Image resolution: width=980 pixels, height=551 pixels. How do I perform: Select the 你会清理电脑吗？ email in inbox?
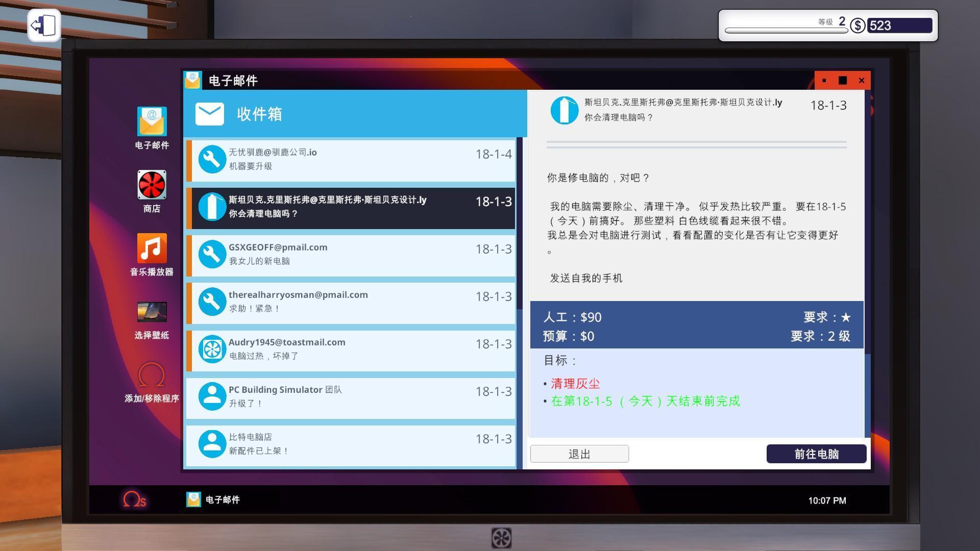click(351, 208)
